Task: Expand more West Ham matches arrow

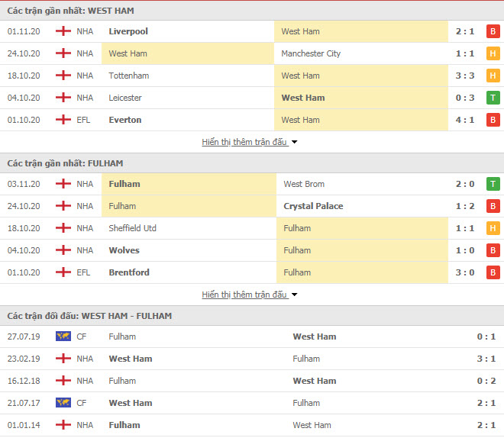Action: tap(295, 142)
